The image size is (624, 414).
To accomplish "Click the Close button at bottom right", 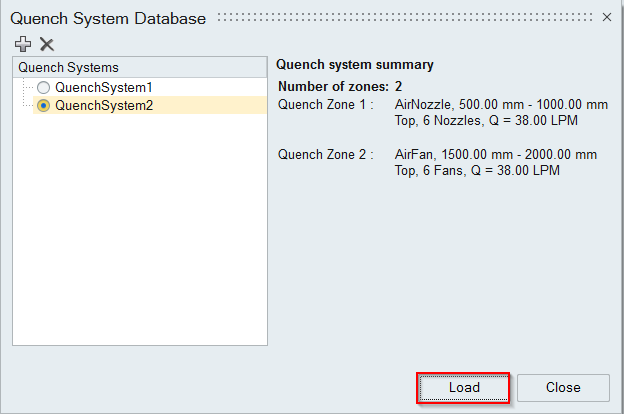I will [x=563, y=387].
